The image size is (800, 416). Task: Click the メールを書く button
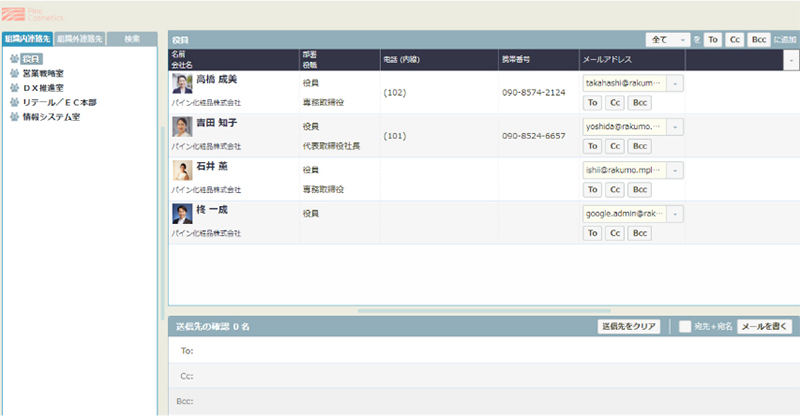(764, 326)
